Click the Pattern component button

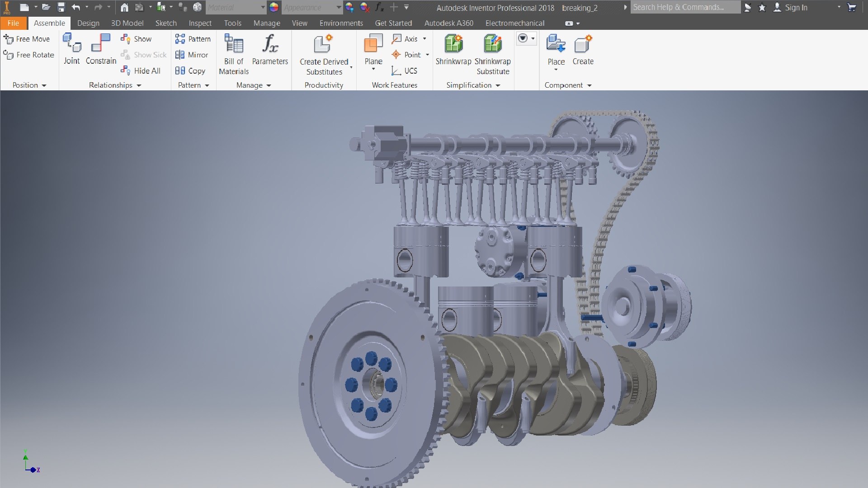pyautogui.click(x=193, y=39)
